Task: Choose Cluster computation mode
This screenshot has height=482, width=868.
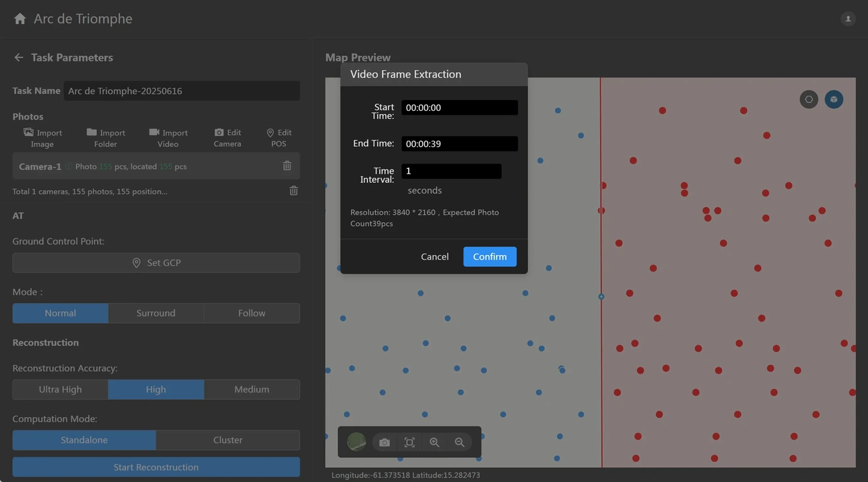Action: [228, 440]
